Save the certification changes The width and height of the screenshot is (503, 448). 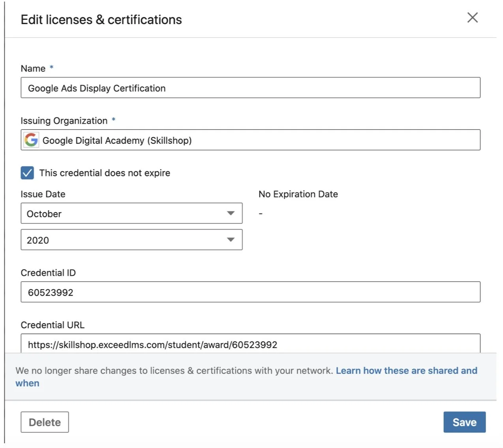tap(464, 422)
